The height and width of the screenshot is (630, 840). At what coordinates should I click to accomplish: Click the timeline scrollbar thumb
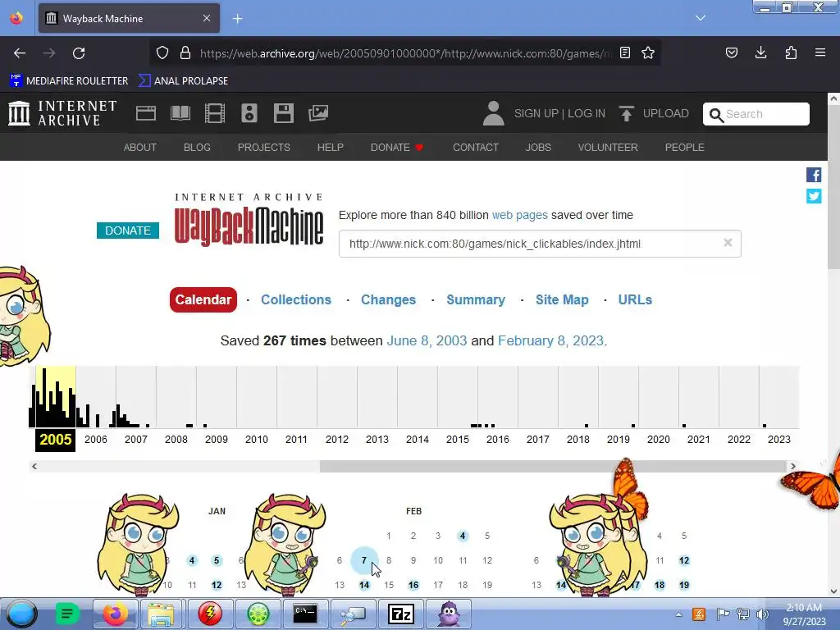click(553, 466)
